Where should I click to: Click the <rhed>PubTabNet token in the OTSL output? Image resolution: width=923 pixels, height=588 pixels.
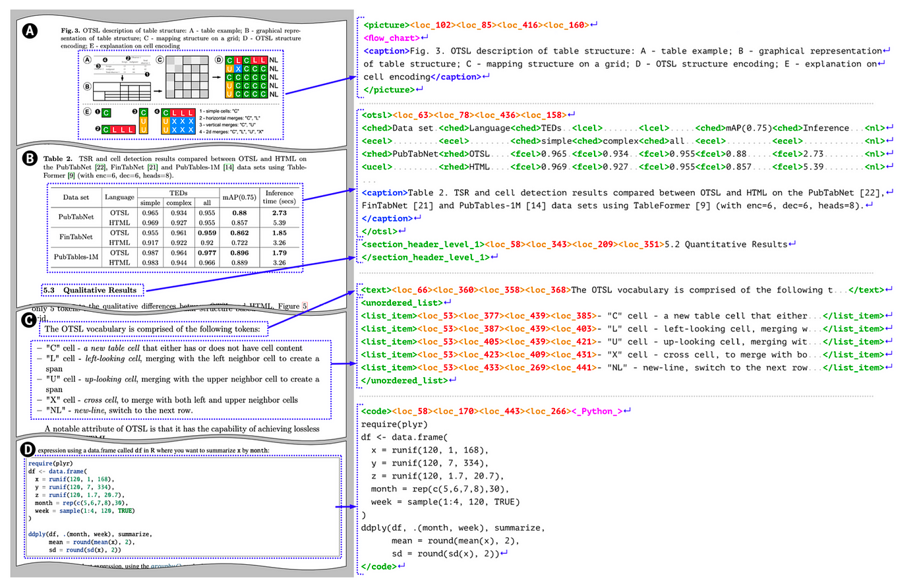400,154
